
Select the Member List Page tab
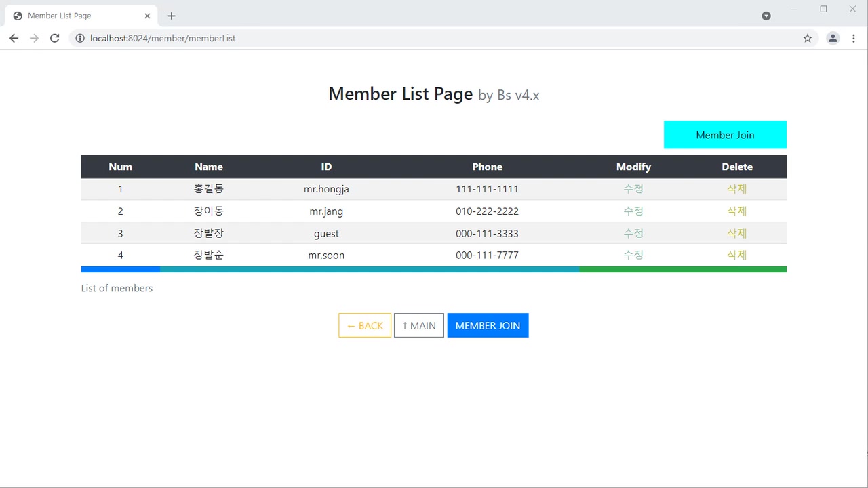75,16
